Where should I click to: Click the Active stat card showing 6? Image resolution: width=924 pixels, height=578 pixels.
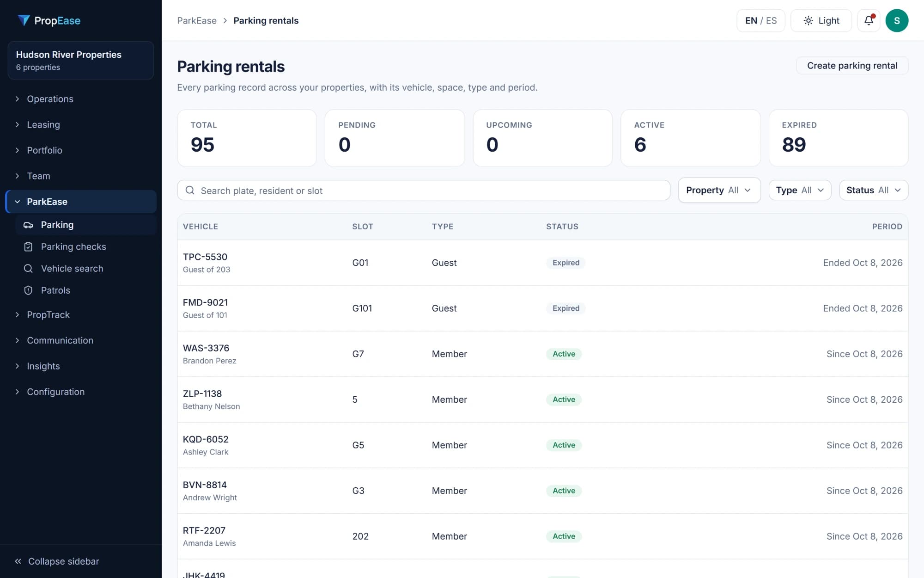pyautogui.click(x=690, y=138)
